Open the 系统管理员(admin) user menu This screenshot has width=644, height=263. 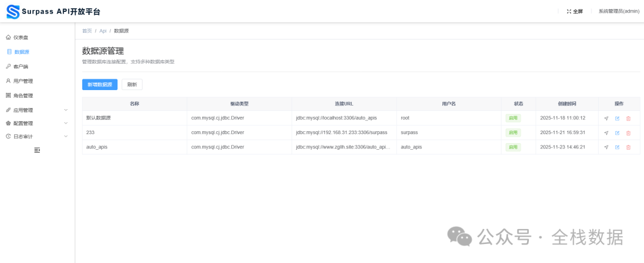[618, 11]
